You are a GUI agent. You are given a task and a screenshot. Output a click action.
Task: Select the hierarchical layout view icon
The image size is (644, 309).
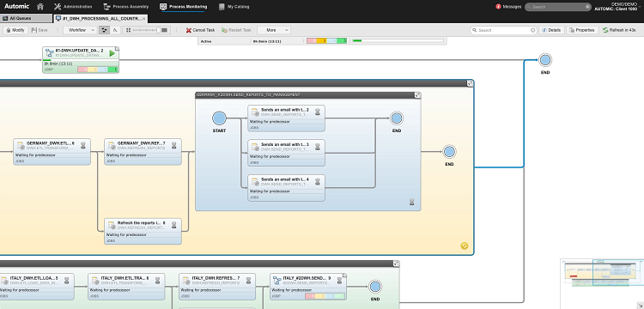point(105,30)
